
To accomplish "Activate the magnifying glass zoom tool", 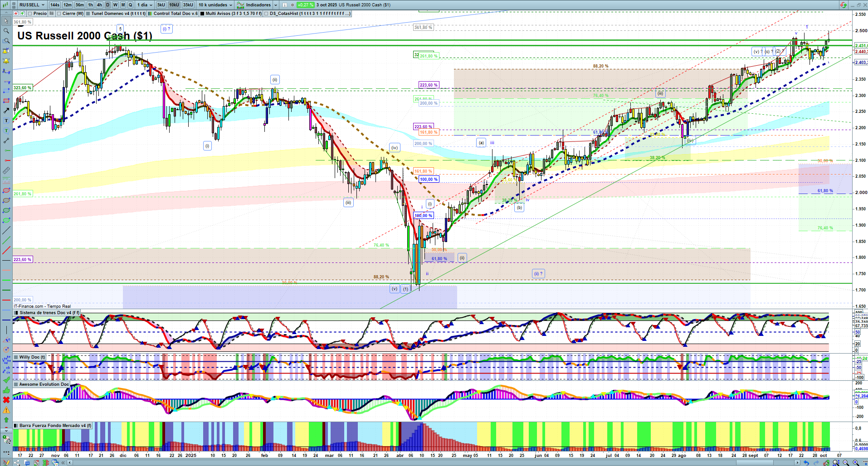I will (x=6, y=31).
